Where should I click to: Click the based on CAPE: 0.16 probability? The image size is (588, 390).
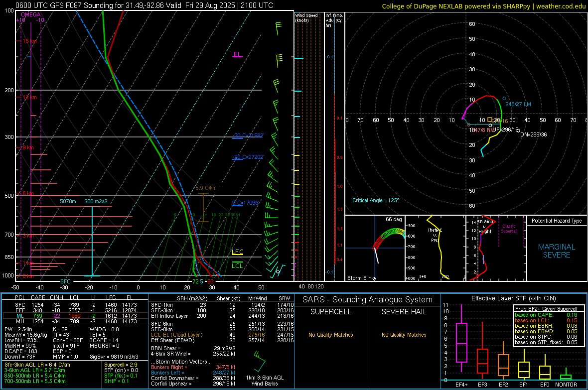coord(546,315)
